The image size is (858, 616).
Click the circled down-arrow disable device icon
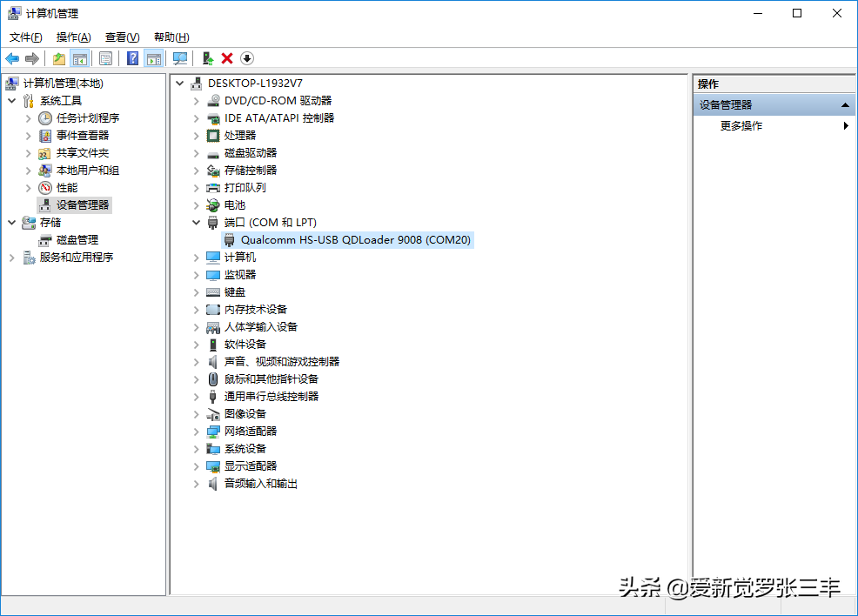[x=247, y=58]
